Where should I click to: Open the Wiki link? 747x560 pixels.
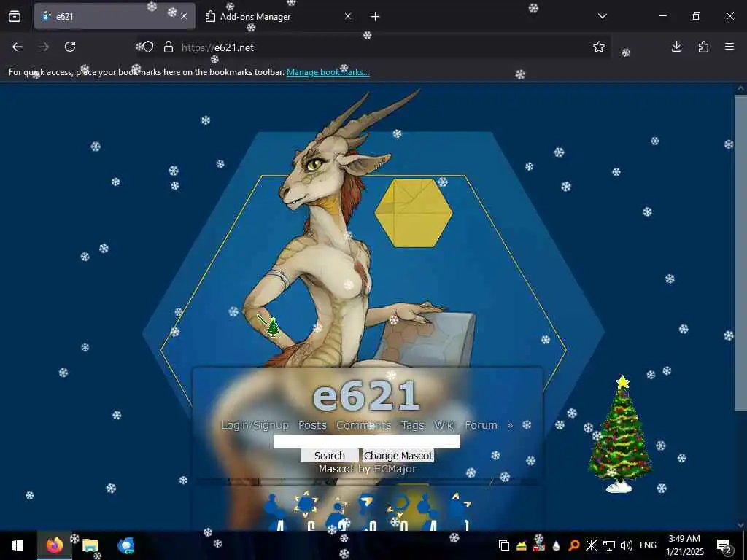[444, 425]
